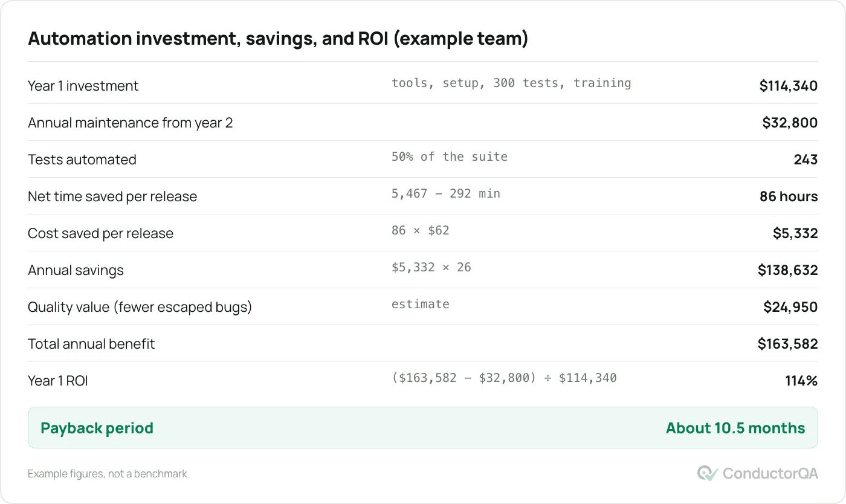The width and height of the screenshot is (846, 504).
Task: Click the 'About 10.5 months' value
Action: coord(735,428)
